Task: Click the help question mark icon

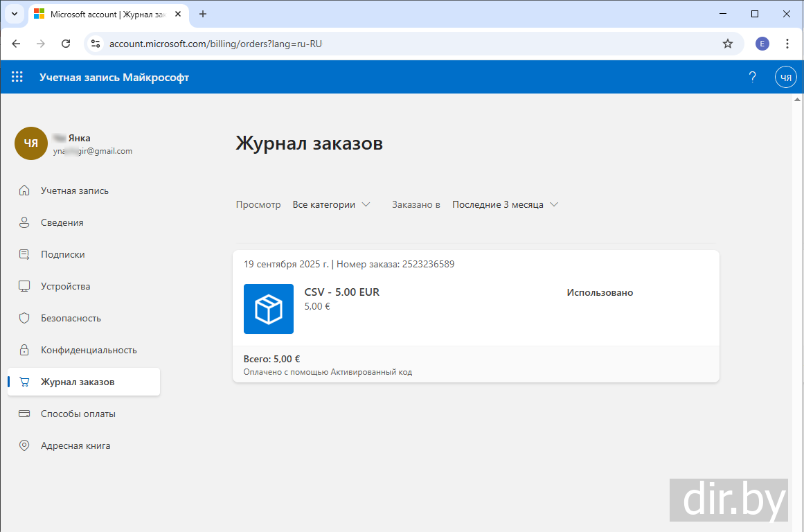Action: tap(752, 78)
